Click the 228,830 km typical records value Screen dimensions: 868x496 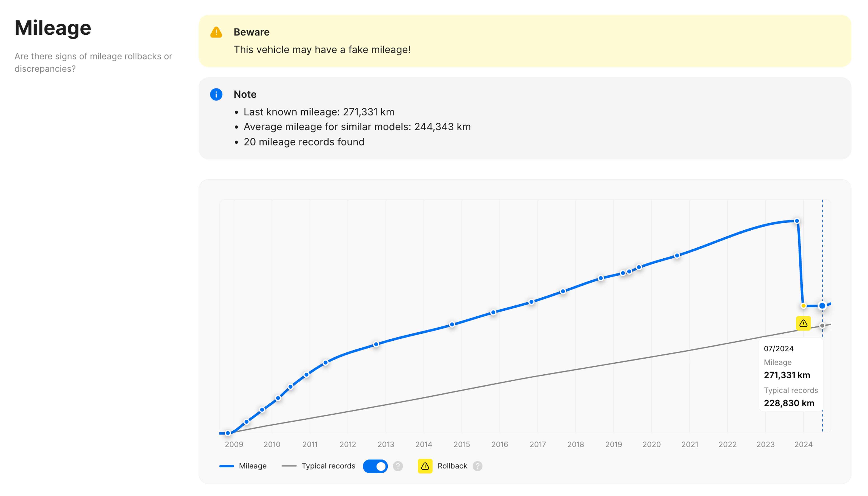[x=789, y=403]
